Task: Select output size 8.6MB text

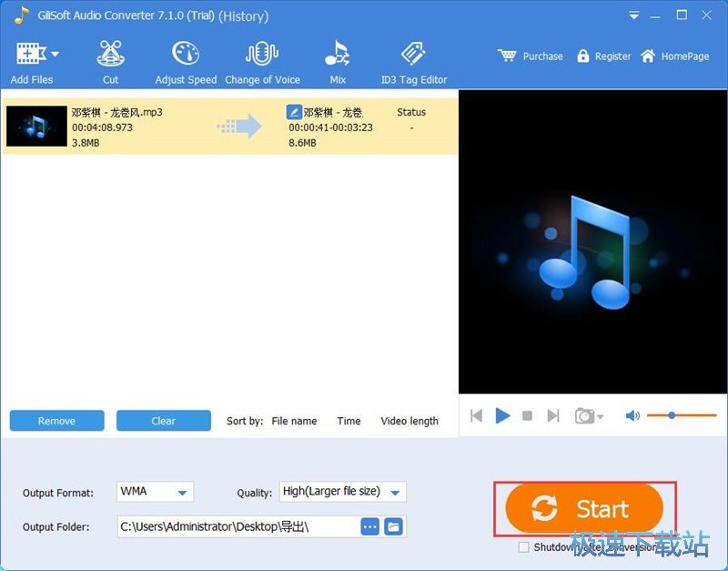Action: click(302, 143)
